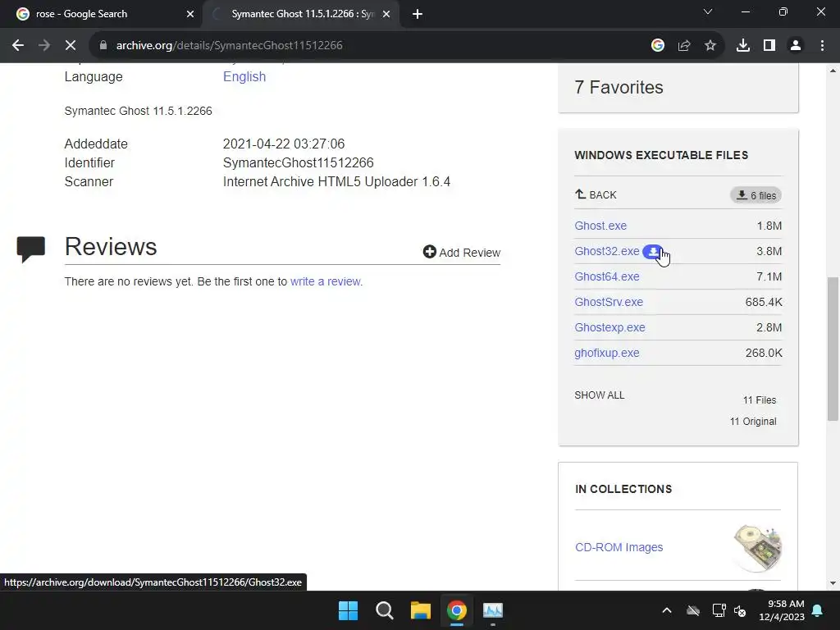The height and width of the screenshot is (630, 840).
Task: Click the SymantecGhost11512266 identifier value
Action: point(299,163)
